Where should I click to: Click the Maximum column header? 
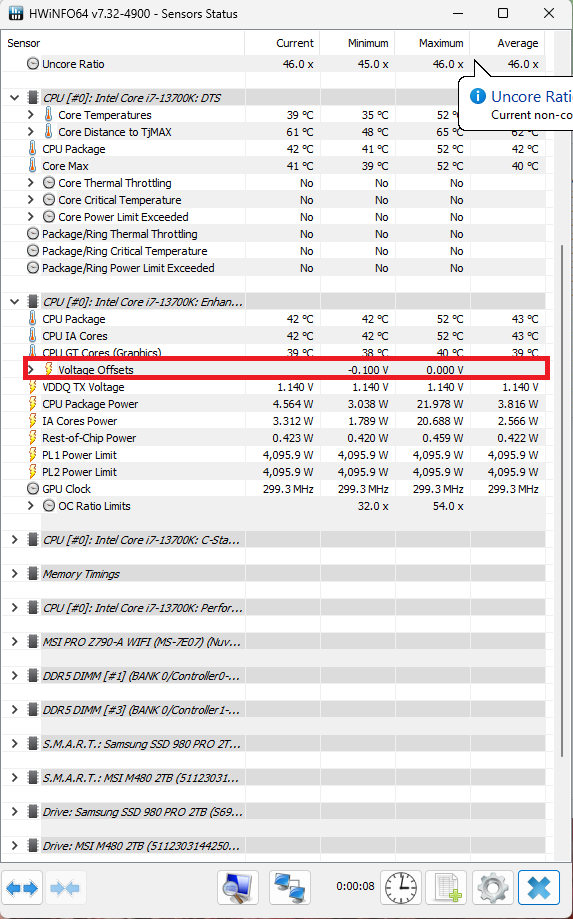pos(432,43)
